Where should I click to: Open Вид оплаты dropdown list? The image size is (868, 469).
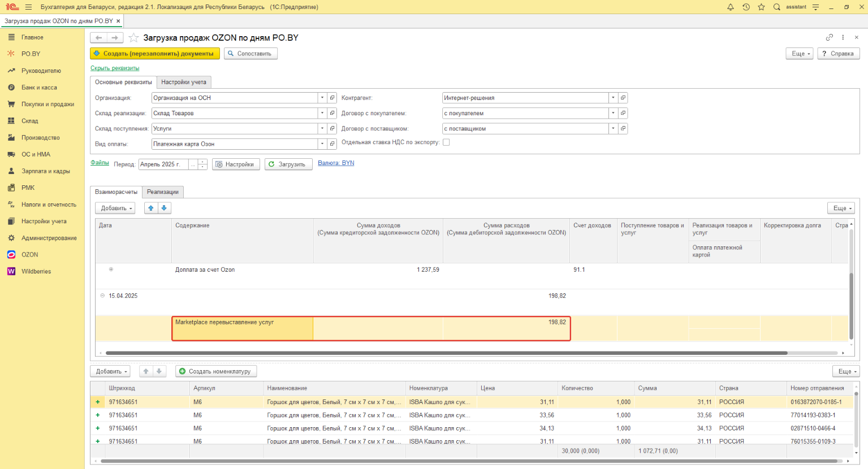click(322, 144)
